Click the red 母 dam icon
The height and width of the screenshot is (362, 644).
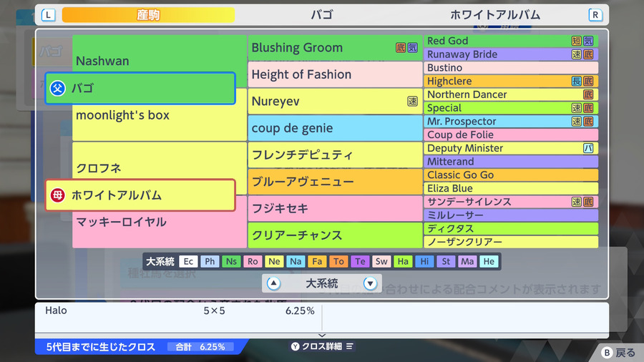tap(57, 195)
